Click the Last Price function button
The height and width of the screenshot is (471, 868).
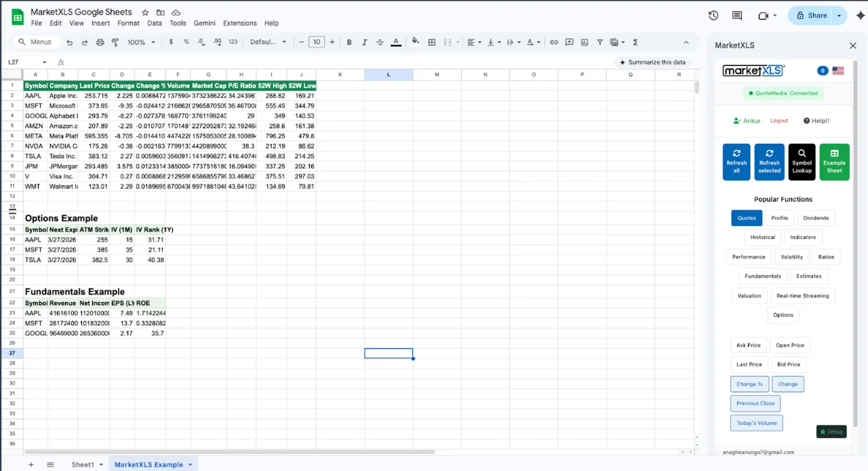pos(749,364)
